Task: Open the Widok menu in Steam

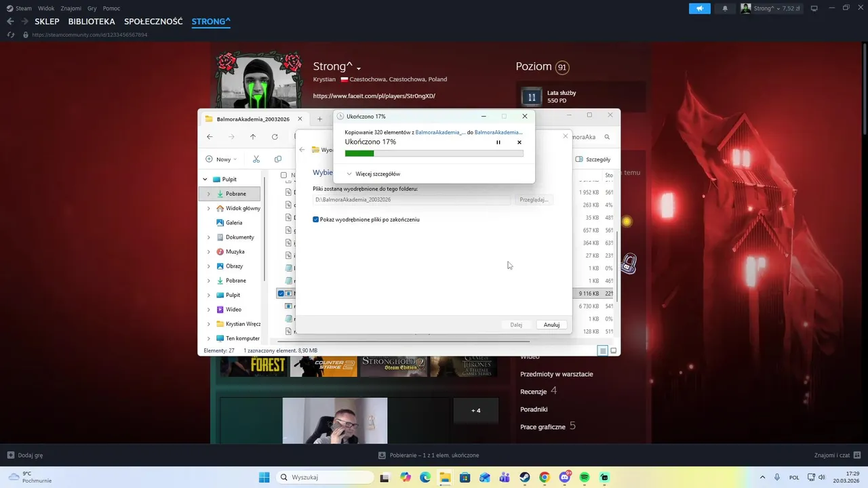Action: coord(46,8)
